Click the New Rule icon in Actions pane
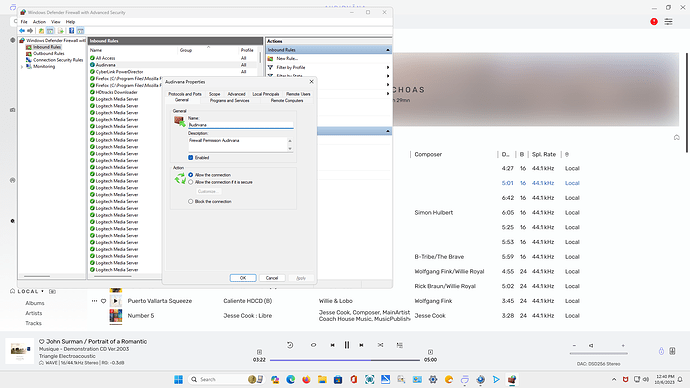 (x=270, y=59)
